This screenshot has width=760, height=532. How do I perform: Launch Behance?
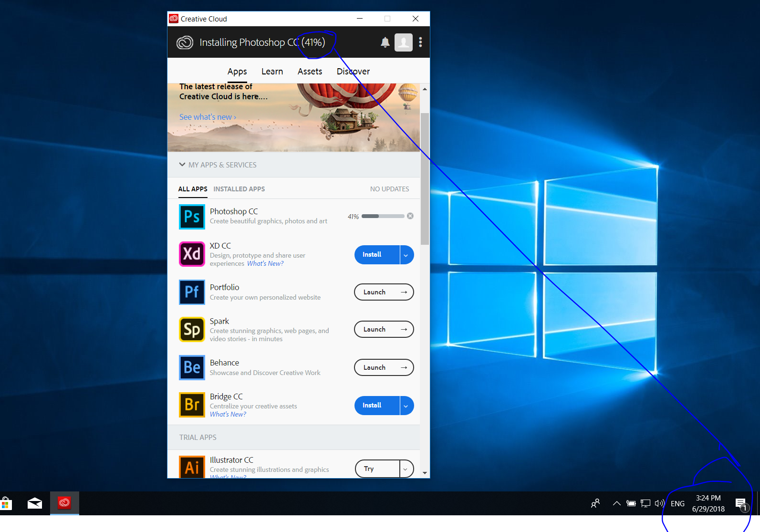(384, 367)
